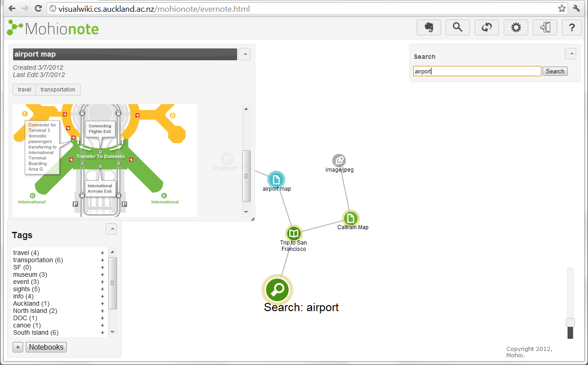Open the Notebooks button
The height and width of the screenshot is (365, 588).
point(46,347)
